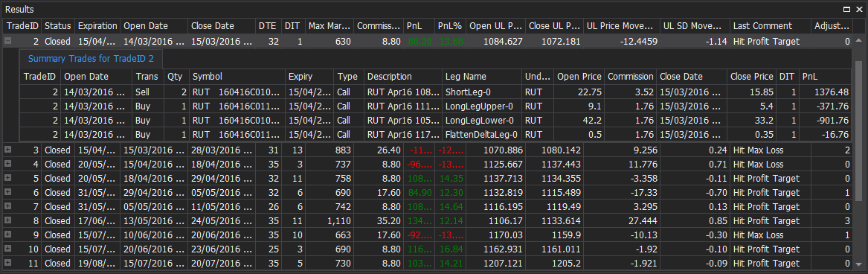
Task: Select the ShortLeg-0 leg name cell
Action: 482,92
